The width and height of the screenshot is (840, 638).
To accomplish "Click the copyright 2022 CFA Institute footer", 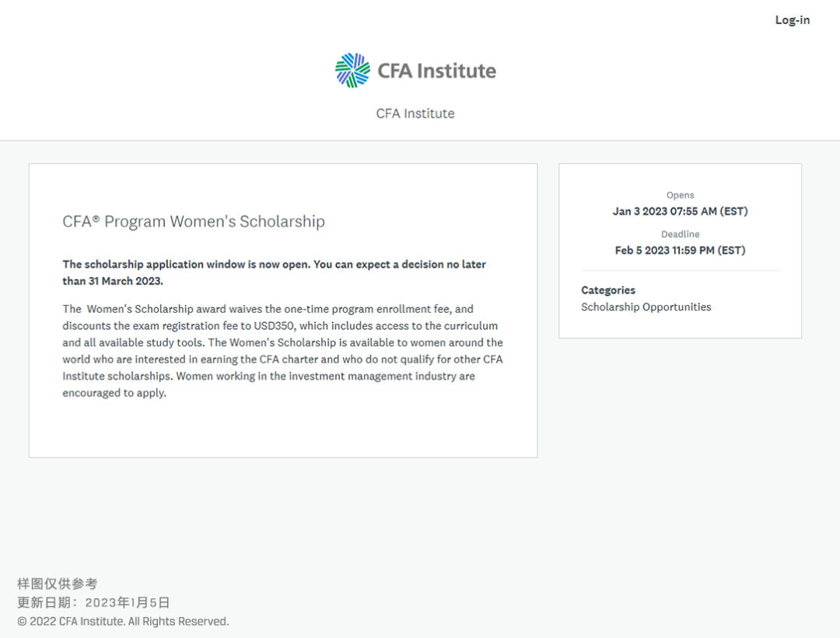I will pos(123,622).
